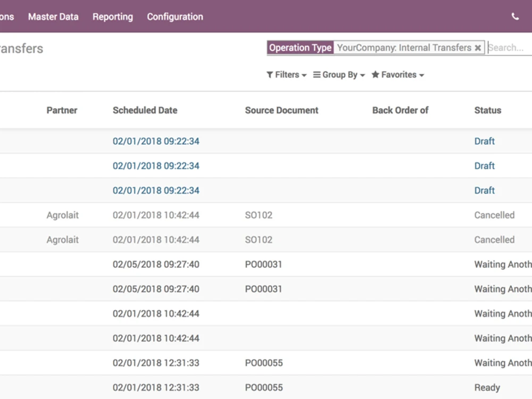
Task: Click Cancelled status in the second SO102 row
Action: coord(494,240)
